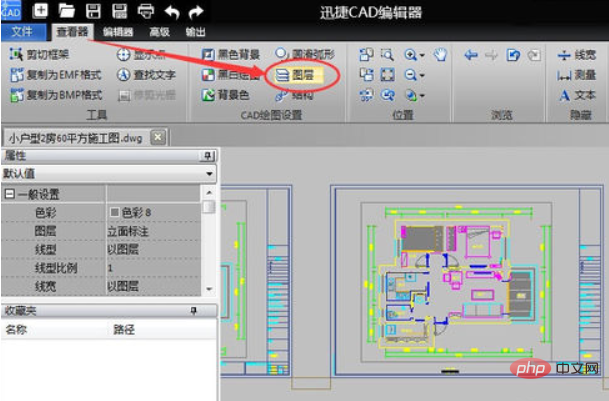Click the New file icon in title bar
The height and width of the screenshot is (401, 609).
(40, 10)
